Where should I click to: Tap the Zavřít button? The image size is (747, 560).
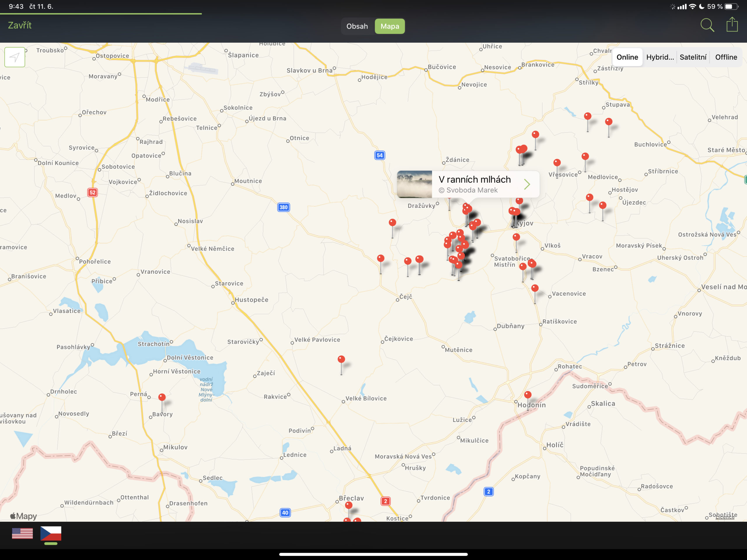point(20,25)
